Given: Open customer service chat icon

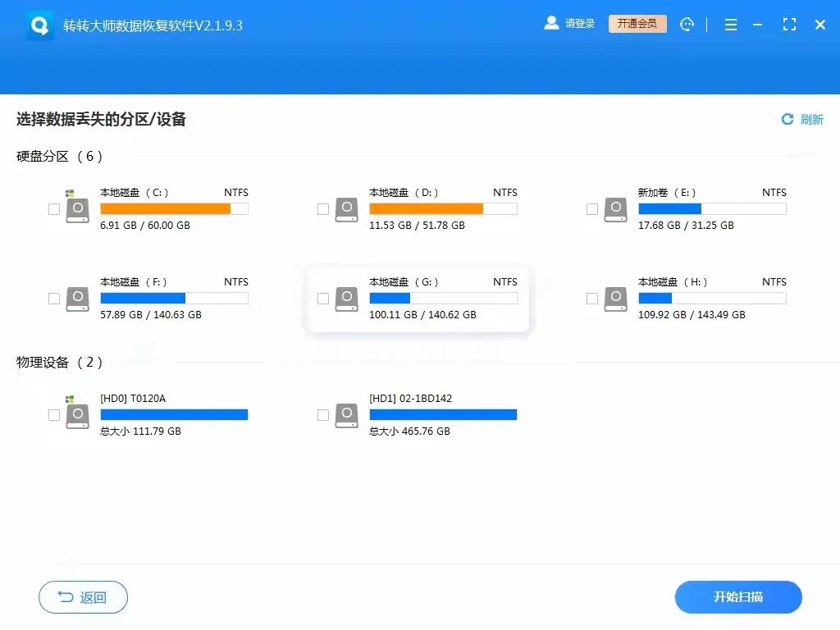Looking at the screenshot, I should (x=687, y=24).
